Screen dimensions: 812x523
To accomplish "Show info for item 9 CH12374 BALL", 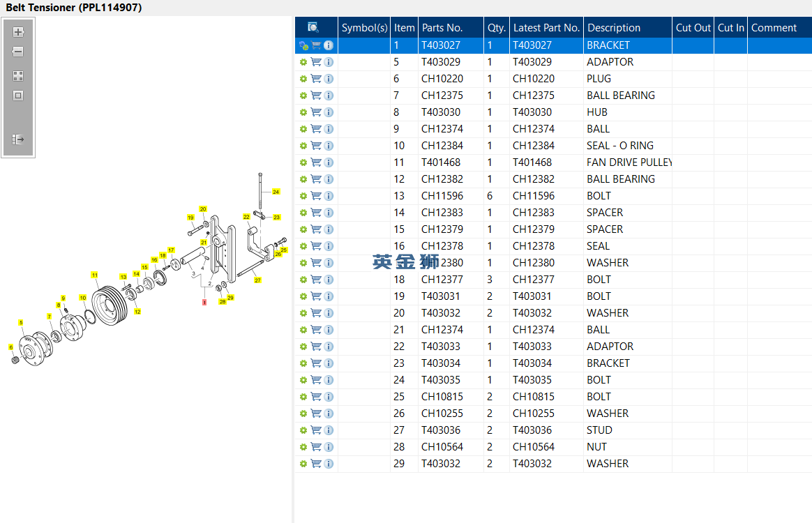I will [329, 129].
